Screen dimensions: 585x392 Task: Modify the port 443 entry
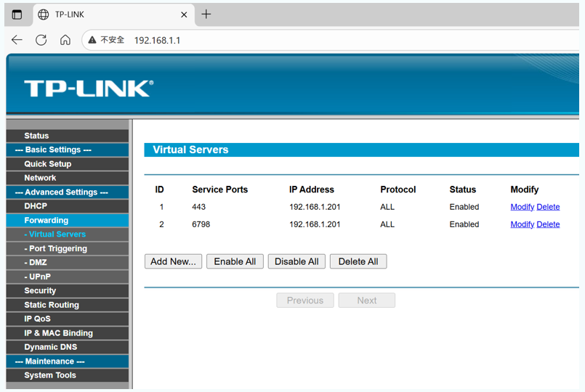pos(522,207)
